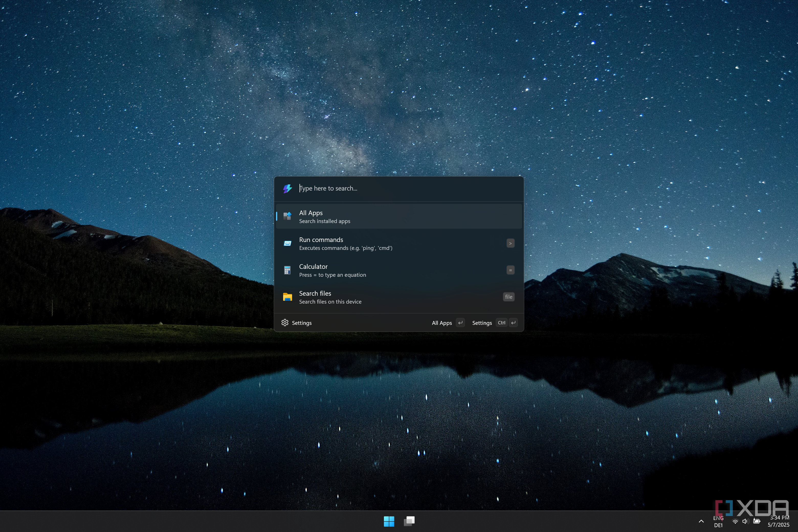Open the 3:34 PM clock and date
The image size is (798, 532).
[x=779, y=522]
